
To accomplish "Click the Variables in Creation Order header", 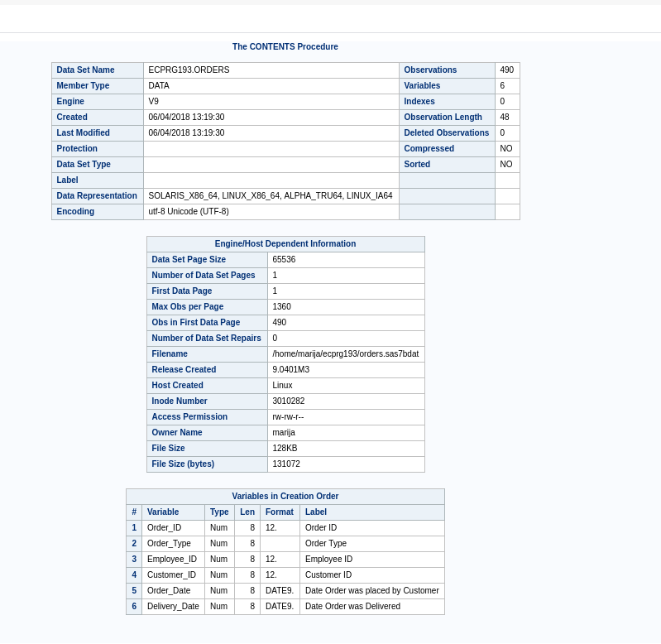I will coord(285,497).
